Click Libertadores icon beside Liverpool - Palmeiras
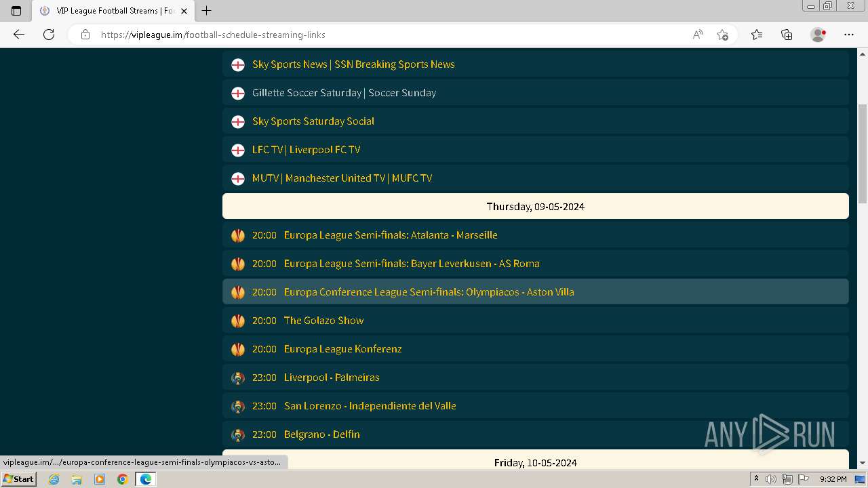 click(238, 378)
